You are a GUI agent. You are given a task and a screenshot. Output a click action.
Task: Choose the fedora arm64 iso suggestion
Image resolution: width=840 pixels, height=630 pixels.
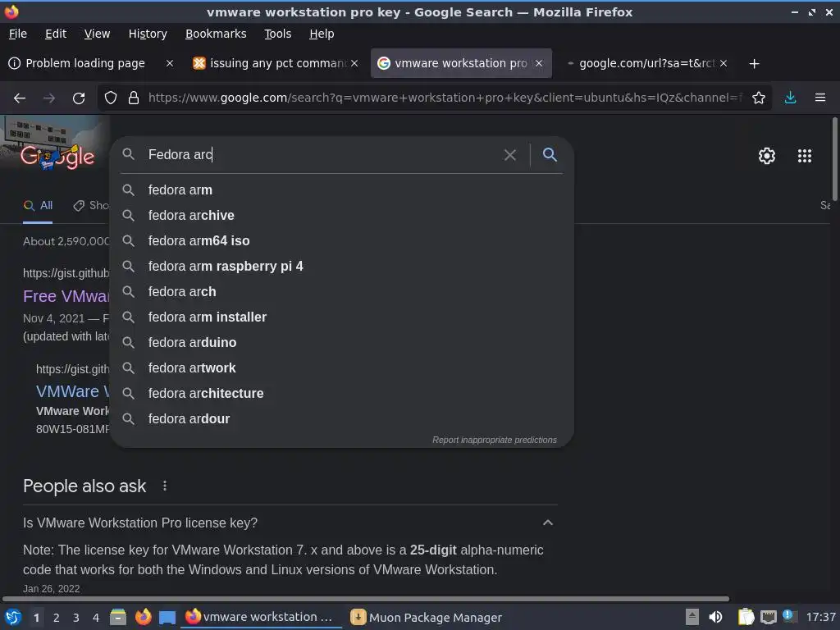tap(341, 241)
